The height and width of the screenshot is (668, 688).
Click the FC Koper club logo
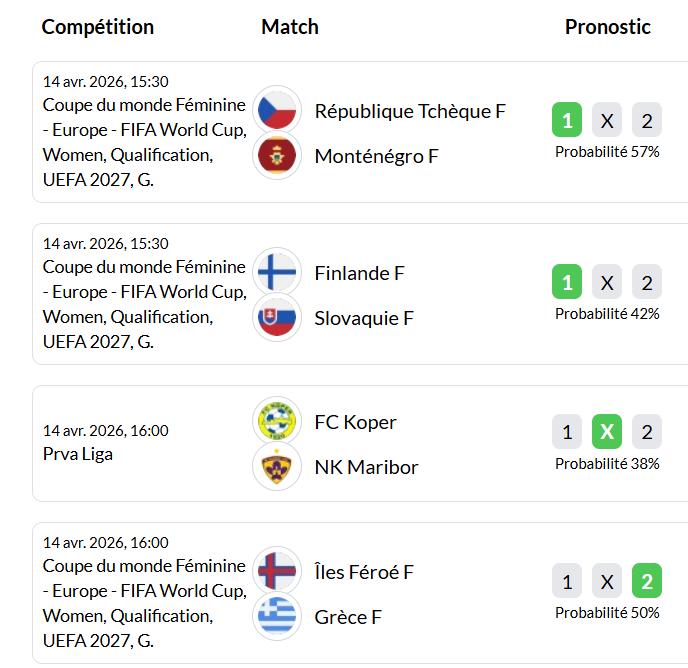(x=277, y=421)
